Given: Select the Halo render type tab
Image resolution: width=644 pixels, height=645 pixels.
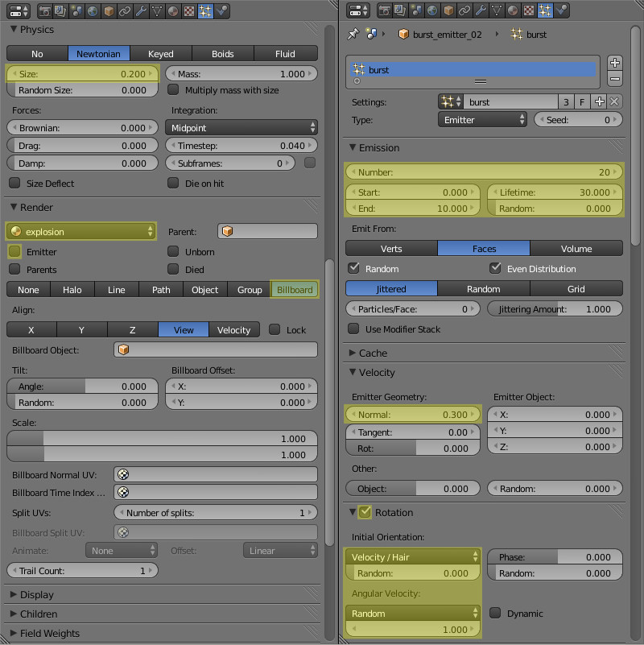Looking at the screenshot, I should point(72,290).
